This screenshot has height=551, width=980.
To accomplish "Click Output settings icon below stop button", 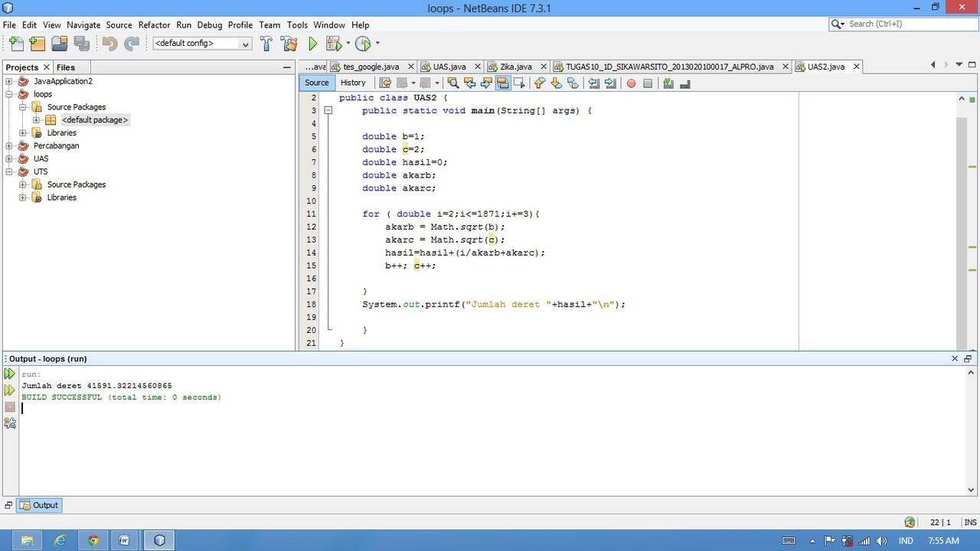I will 10,422.
